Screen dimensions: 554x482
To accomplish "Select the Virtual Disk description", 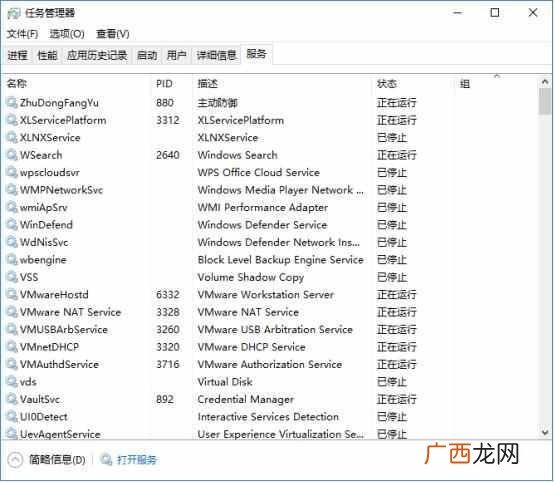I will pos(225,382).
